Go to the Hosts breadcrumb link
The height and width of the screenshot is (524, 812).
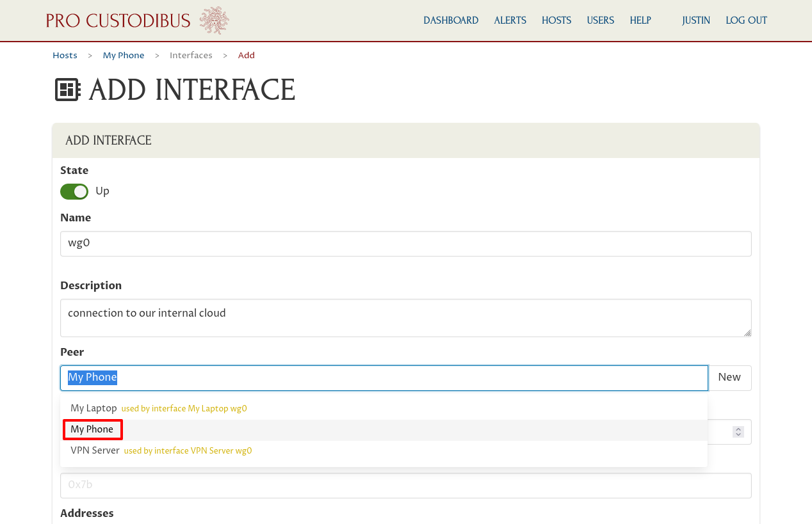tap(65, 56)
